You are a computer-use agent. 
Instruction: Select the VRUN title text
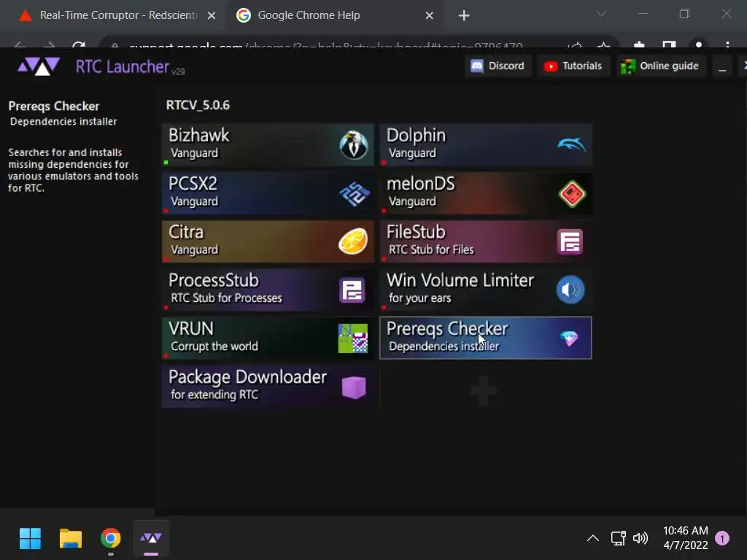192,329
